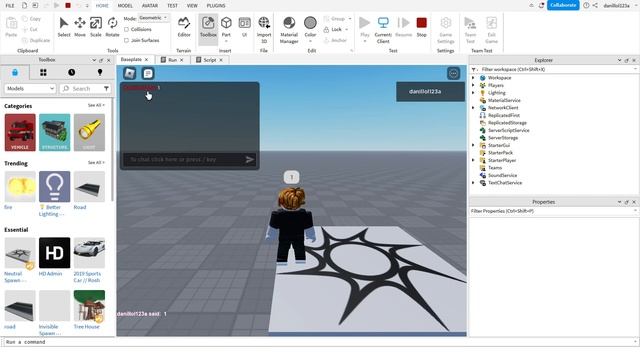Activate the Scale tool
The image size is (640, 360).
click(96, 27)
